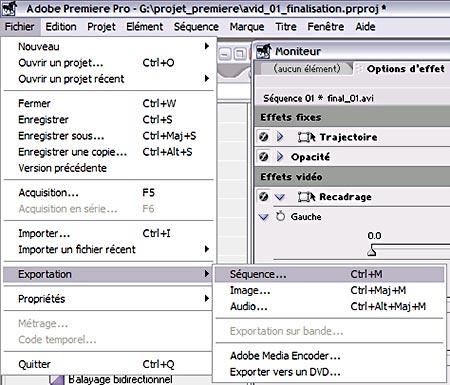Click the Premiere Pro title bar icon
This screenshot has width=450, height=385.
tap(9, 8)
